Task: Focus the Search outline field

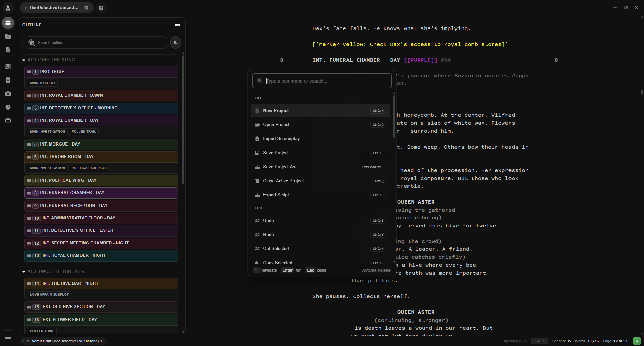Action: [x=95, y=43]
